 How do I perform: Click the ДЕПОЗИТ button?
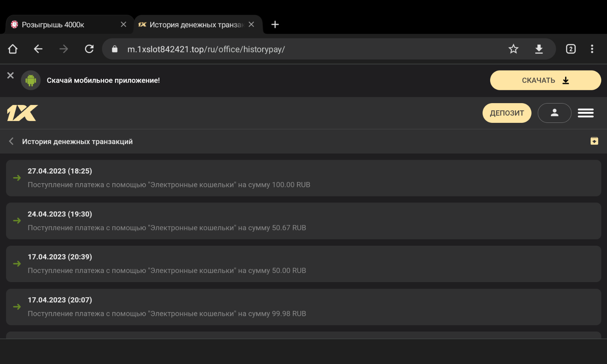tap(506, 113)
